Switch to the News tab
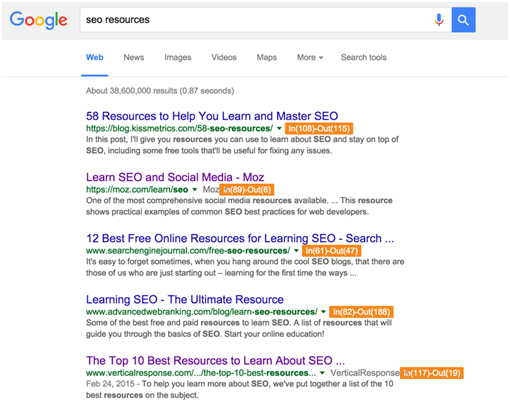 click(x=134, y=57)
